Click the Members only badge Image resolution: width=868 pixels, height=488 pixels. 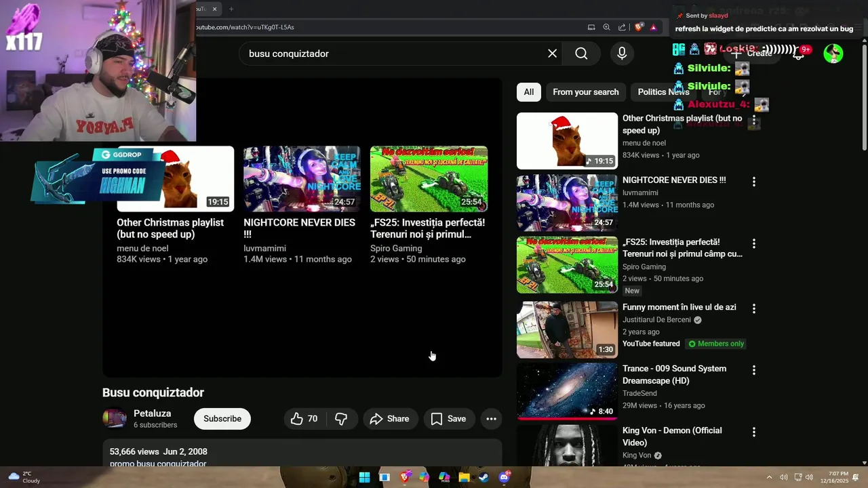716,344
